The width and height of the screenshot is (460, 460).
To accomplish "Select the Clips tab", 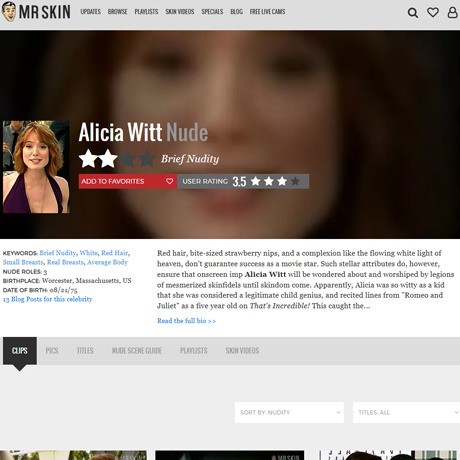I will 20,351.
